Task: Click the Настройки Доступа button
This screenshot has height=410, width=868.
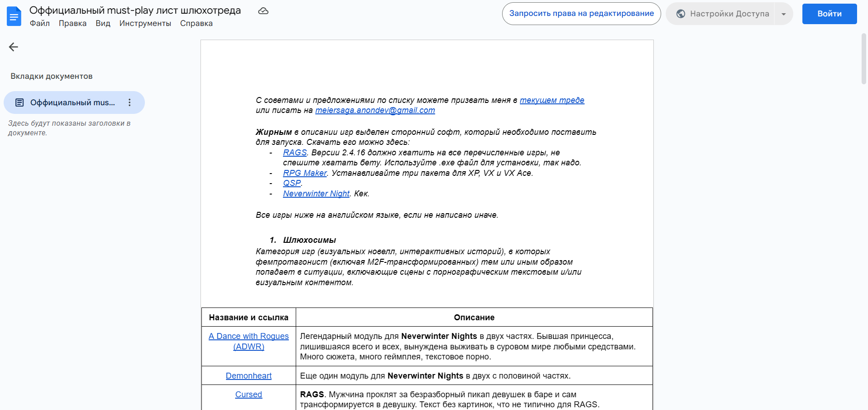Action: point(721,14)
